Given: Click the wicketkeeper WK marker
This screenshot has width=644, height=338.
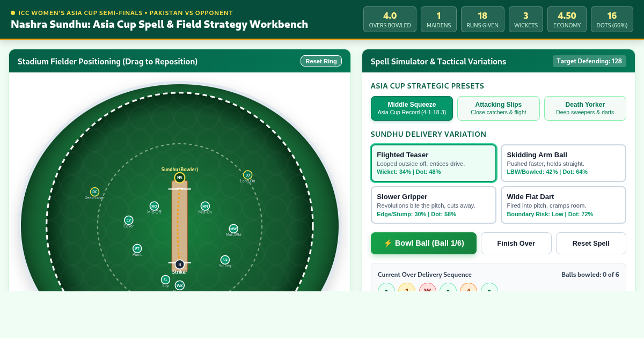Looking at the screenshot, I should pos(180,285).
